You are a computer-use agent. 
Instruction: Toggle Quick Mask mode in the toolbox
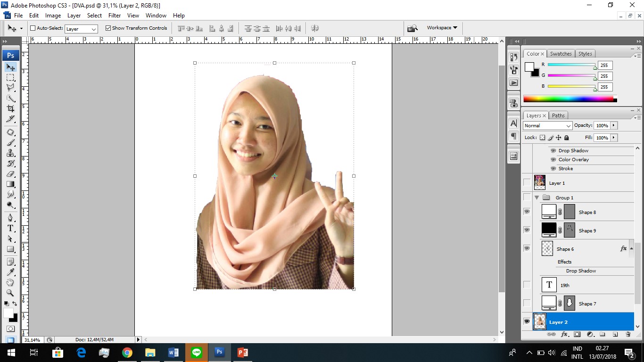click(x=10, y=329)
